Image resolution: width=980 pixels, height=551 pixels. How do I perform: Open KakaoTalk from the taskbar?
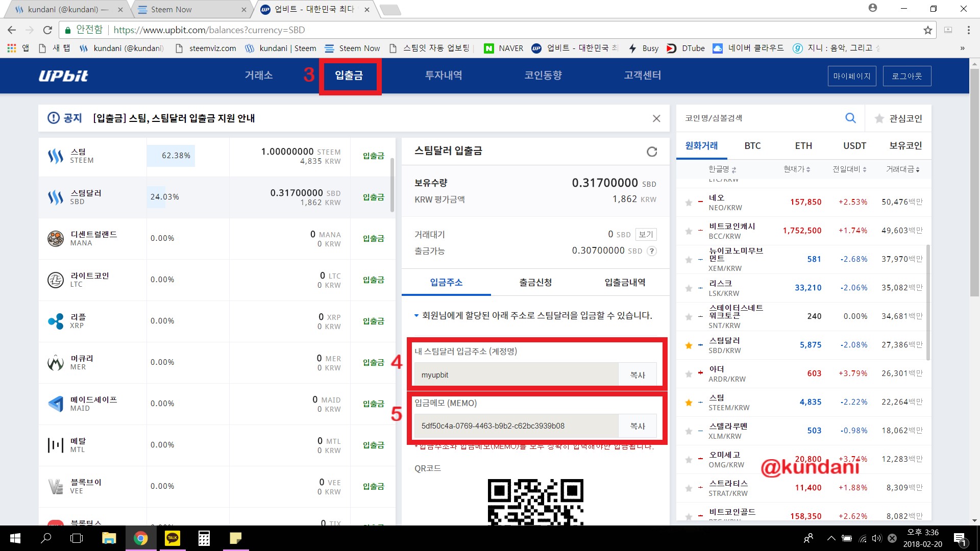coord(173,538)
